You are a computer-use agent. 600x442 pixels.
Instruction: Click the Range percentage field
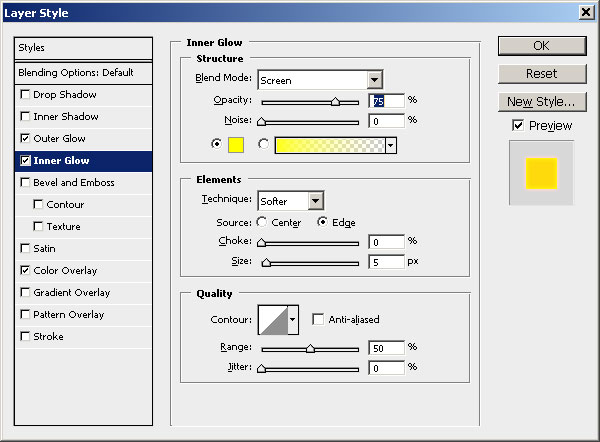(x=386, y=348)
